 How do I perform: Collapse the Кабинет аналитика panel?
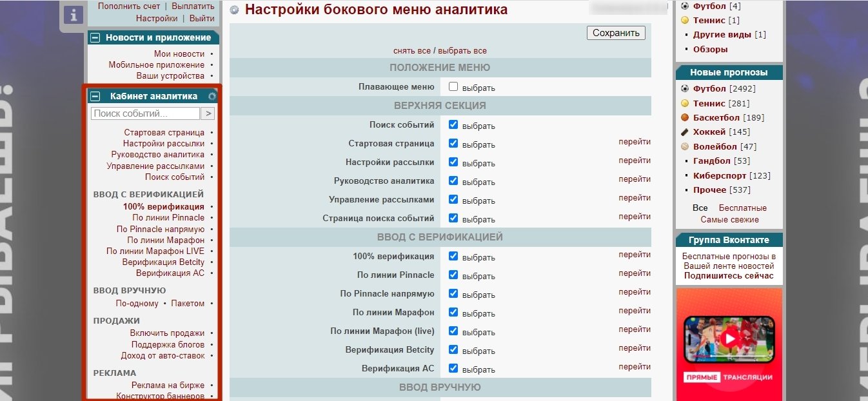(x=95, y=96)
